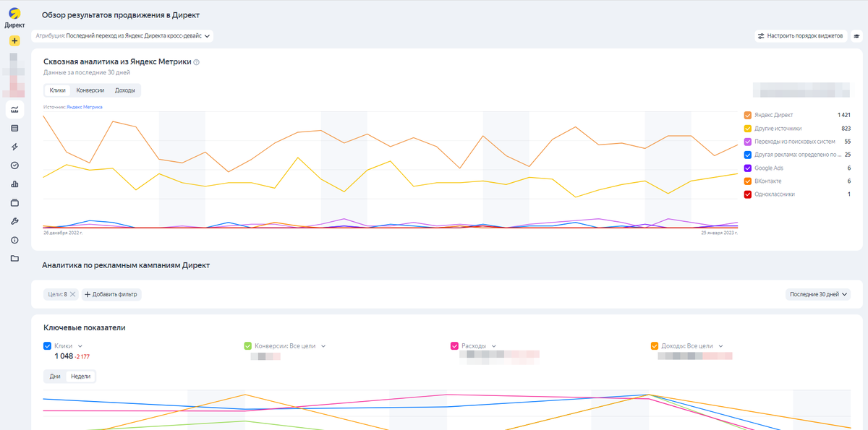Click Настроить порядок виджетов button
The height and width of the screenshot is (430, 868).
[801, 35]
